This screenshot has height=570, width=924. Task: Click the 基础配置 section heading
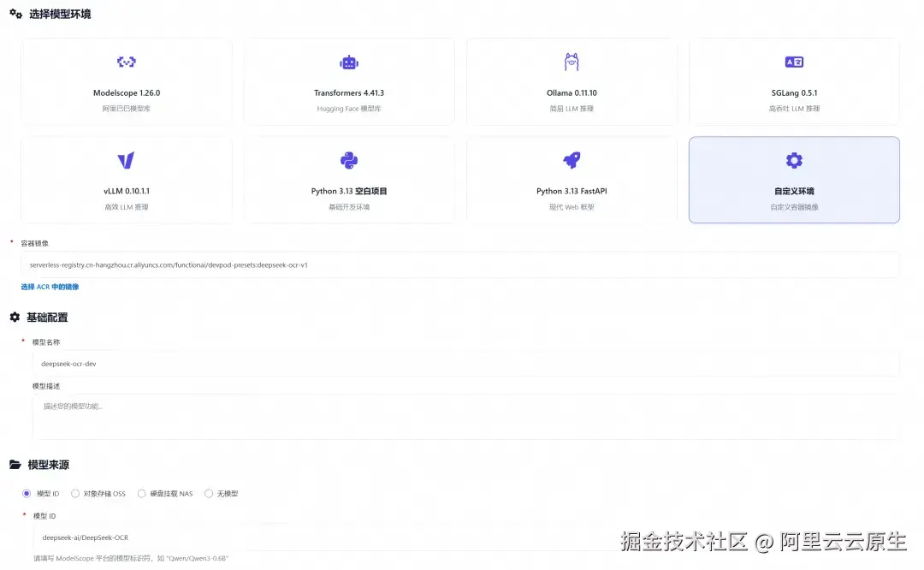point(47,318)
